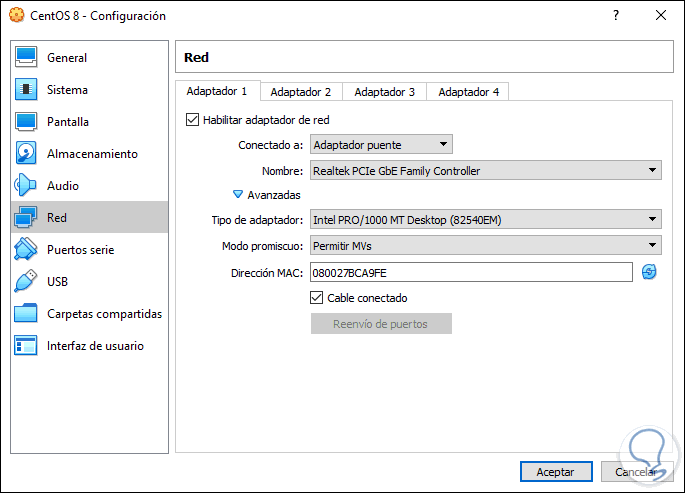Open the Conectado a dropdown
Viewport: 685px width, 493px height.
[x=381, y=145]
